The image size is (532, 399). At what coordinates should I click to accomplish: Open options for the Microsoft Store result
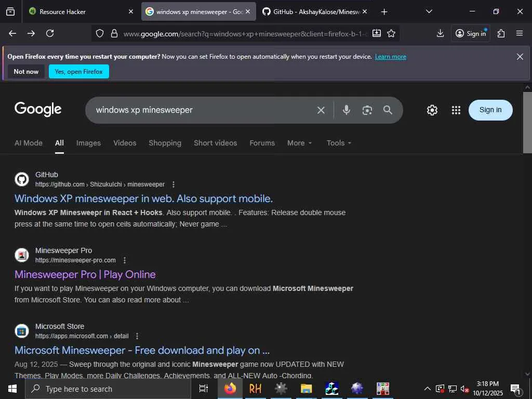click(x=137, y=336)
